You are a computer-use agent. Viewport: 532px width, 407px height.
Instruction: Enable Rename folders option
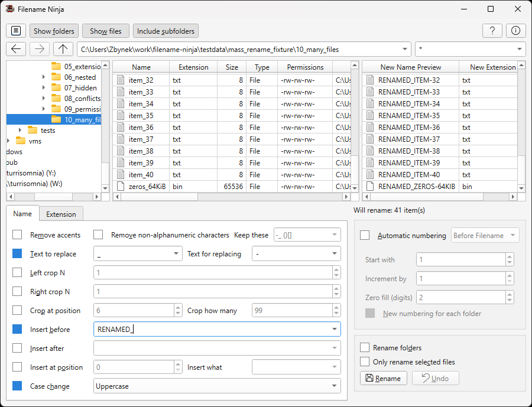pyautogui.click(x=365, y=348)
